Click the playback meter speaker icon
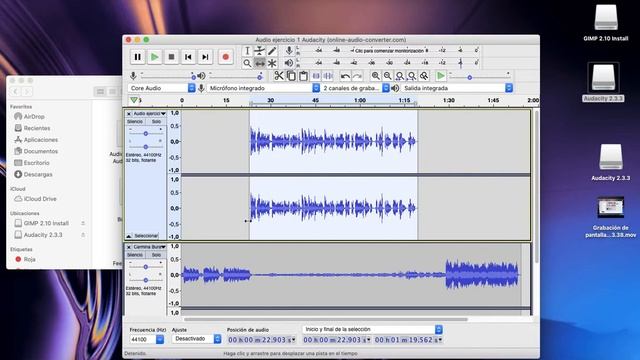This screenshot has height=360, width=640. (289, 63)
